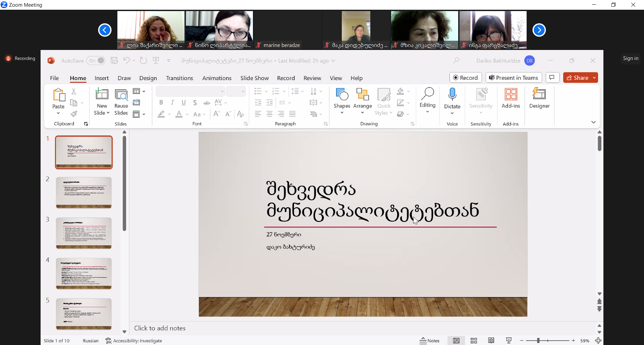Open the Comments pane icon
Image resolution: width=644 pixels, height=345 pixels.
coord(552,77)
